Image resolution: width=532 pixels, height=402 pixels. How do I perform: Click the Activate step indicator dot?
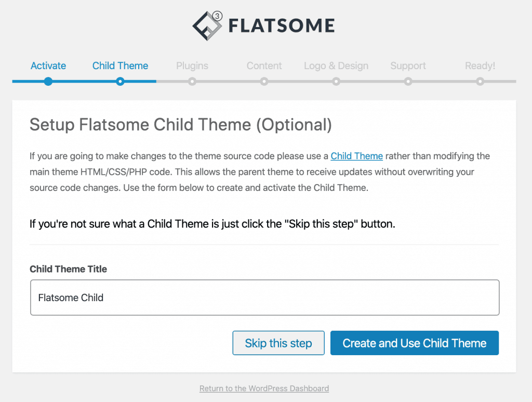(x=48, y=81)
